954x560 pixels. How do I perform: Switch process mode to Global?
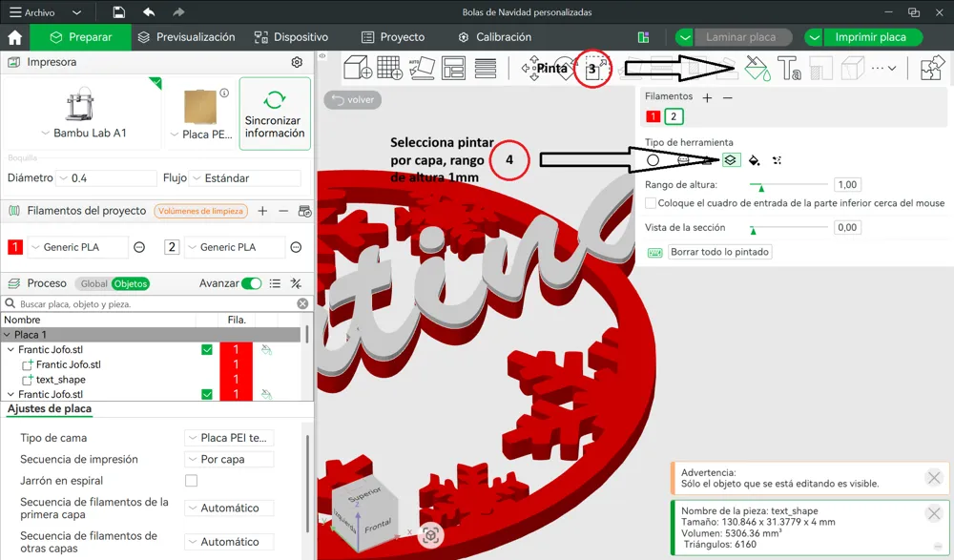pos(93,283)
